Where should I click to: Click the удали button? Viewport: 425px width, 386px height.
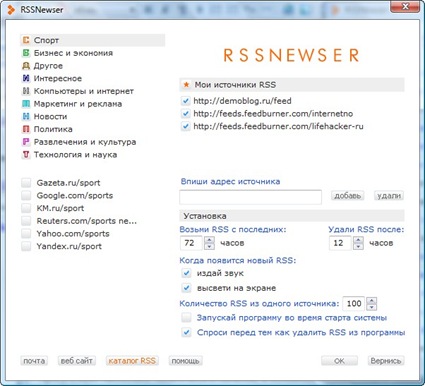(x=389, y=195)
